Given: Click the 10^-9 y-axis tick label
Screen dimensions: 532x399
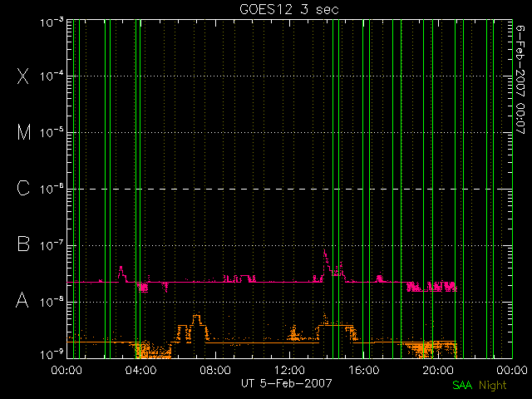Looking at the screenshot, I should pyautogui.click(x=52, y=354).
